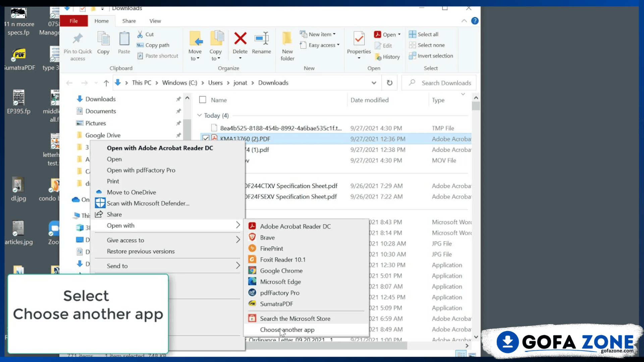The width and height of the screenshot is (644, 362).
Task: Open dl.jpg icon on the desktop
Action: pos(18,189)
